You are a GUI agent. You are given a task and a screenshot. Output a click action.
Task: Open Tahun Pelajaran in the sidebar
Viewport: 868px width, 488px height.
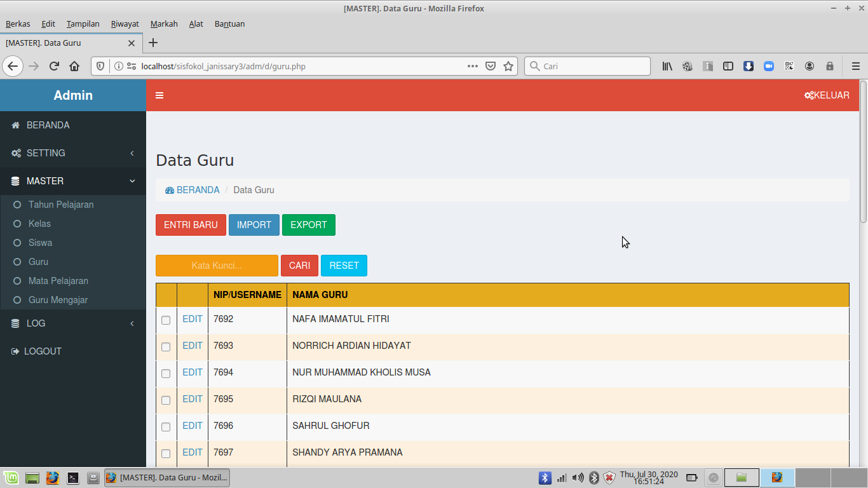[x=61, y=205]
